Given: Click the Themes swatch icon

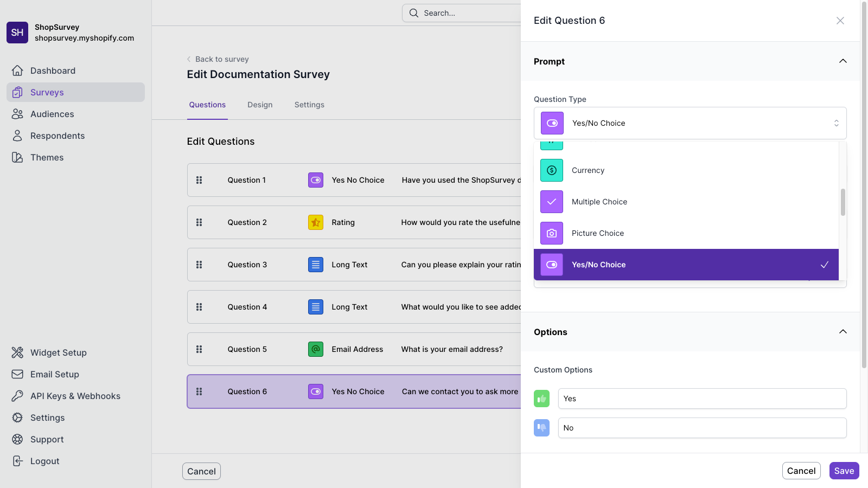Looking at the screenshot, I should click(17, 157).
